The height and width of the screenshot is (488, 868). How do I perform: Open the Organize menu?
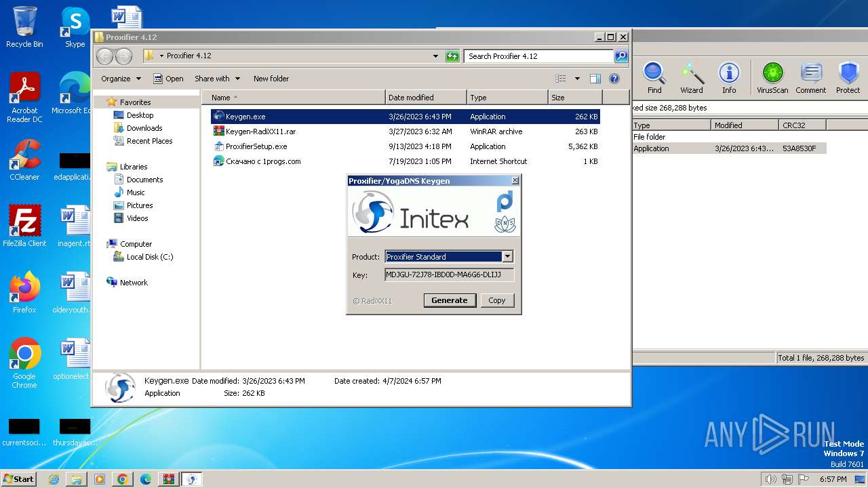[x=121, y=79]
